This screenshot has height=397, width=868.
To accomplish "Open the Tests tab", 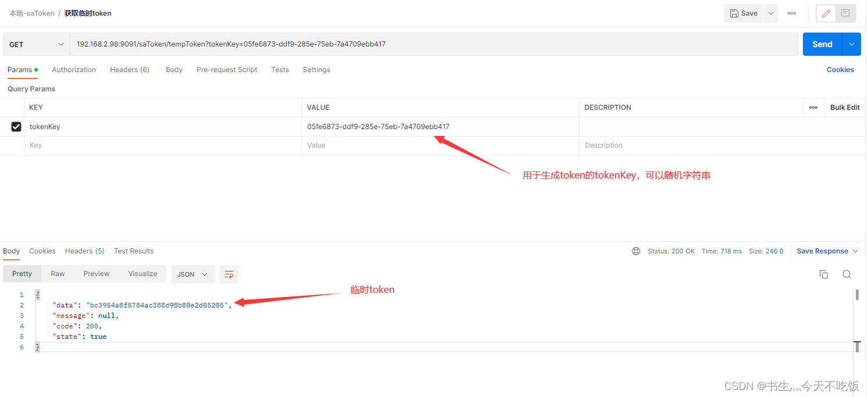I will tap(280, 70).
